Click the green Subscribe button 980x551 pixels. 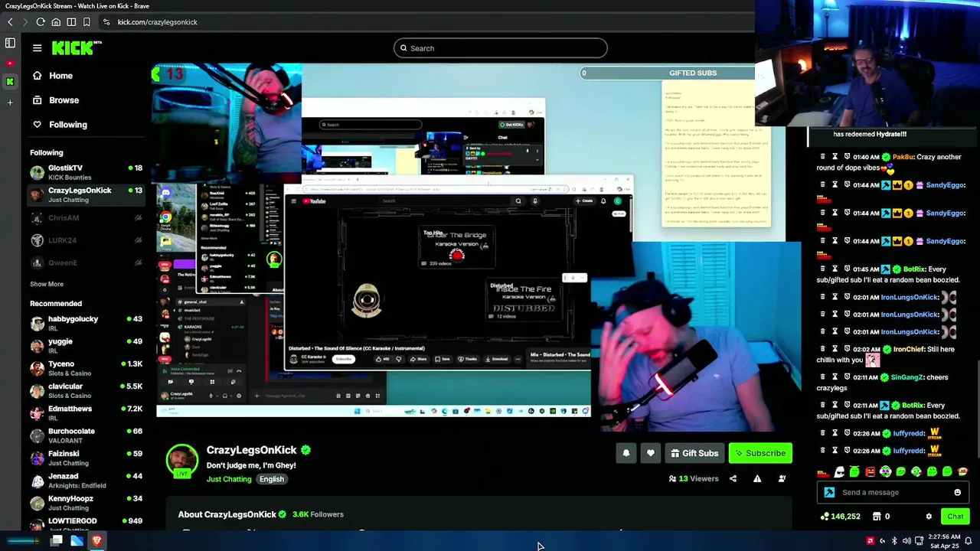pyautogui.click(x=760, y=453)
